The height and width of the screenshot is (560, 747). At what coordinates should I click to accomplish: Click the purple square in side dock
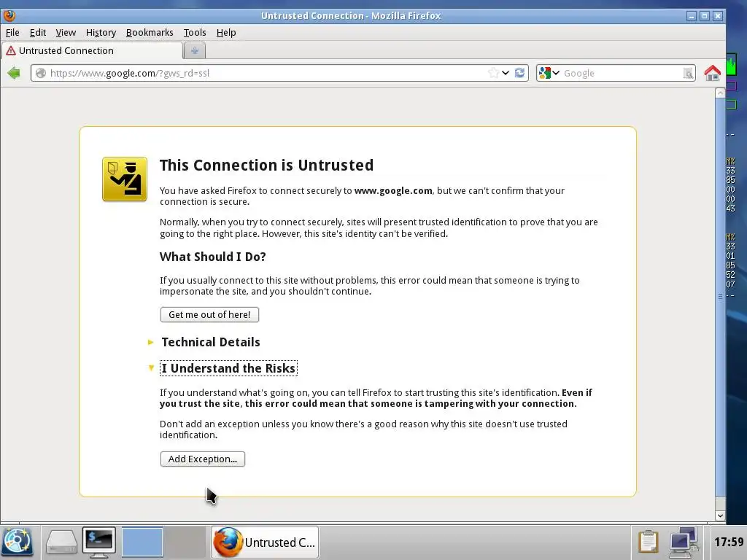pos(731,86)
